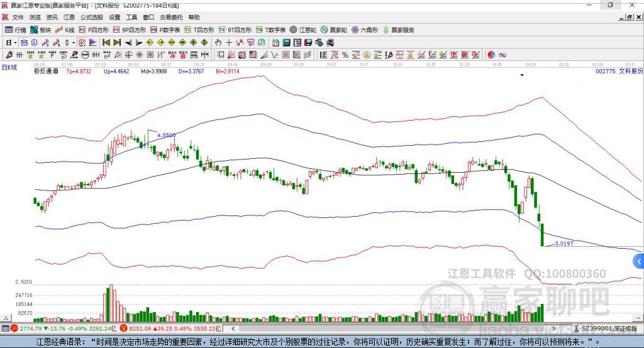This screenshot has width=644, height=348.
Task: Click the 极反通道 indicator name
Action: 46,71
